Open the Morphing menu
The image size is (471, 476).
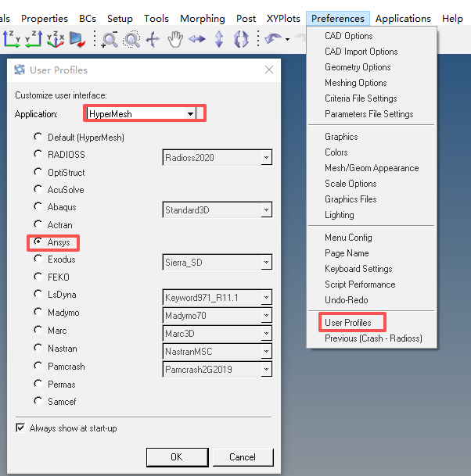203,19
